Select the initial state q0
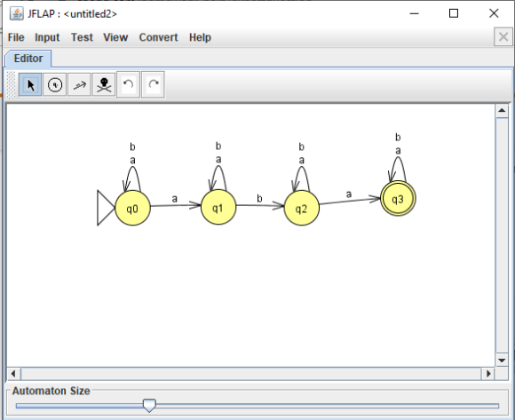Screen dimensions: 515x420 [x=132, y=208]
